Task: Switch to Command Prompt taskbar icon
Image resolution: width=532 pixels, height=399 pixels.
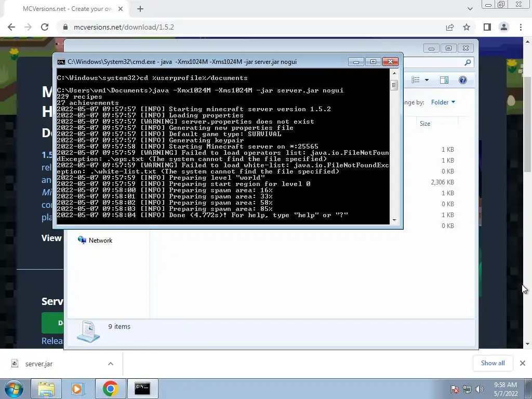Action: tap(142, 389)
